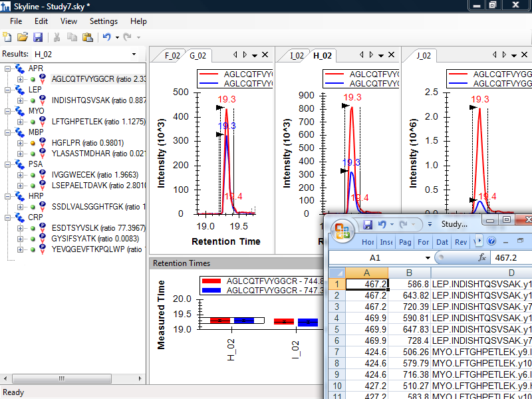The height and width of the screenshot is (399, 532).
Task: Collapse the PSA protein node
Action: pos(8,164)
